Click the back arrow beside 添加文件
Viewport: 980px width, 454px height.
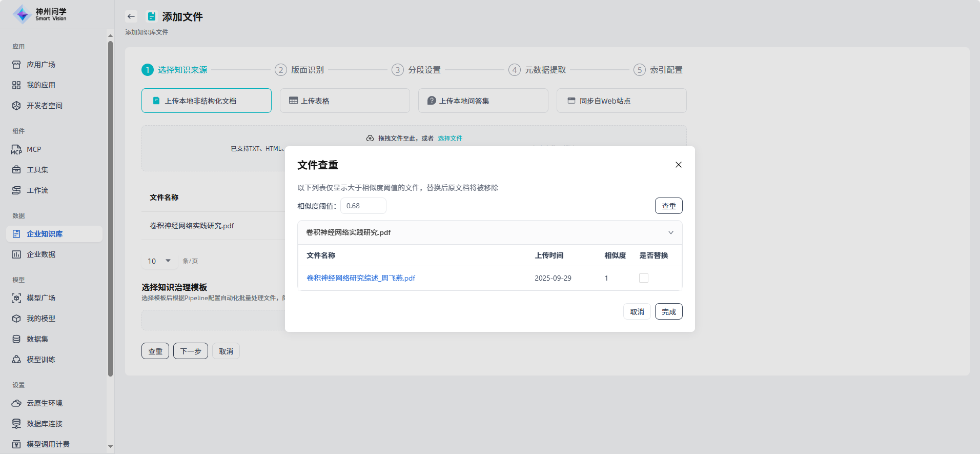[131, 16]
